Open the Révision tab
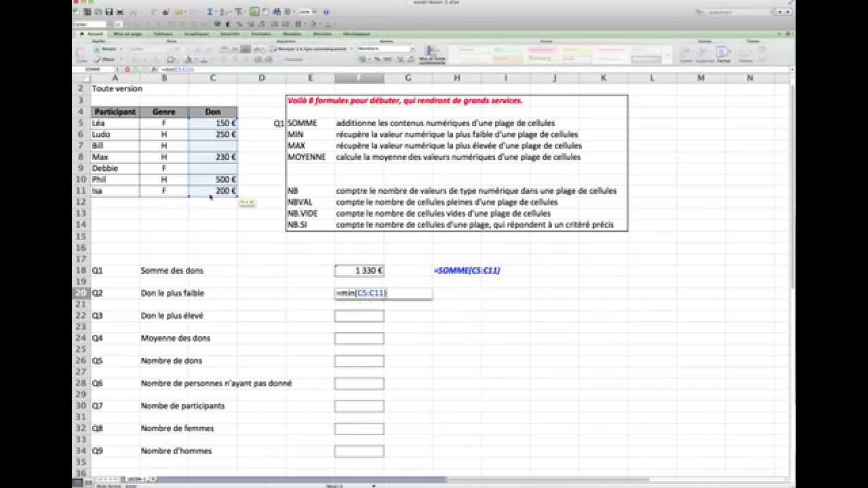The height and width of the screenshot is (488, 868). point(322,33)
